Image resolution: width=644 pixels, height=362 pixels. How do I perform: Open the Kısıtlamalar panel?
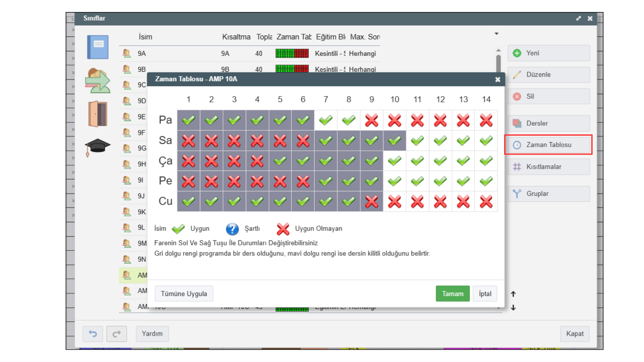[549, 167]
